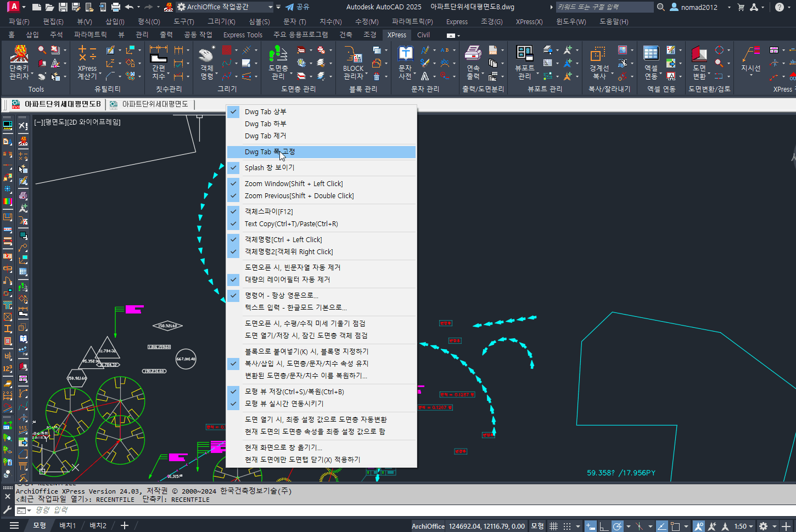The height and width of the screenshot is (532, 796).
Task: Open the Help question mark icon
Action: tap(780, 7)
